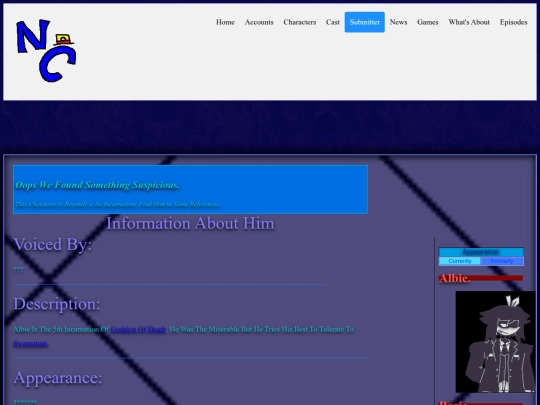Follow the Swatnatnat link
Image resolution: width=540 pixels, height=405 pixels.
tap(30, 343)
